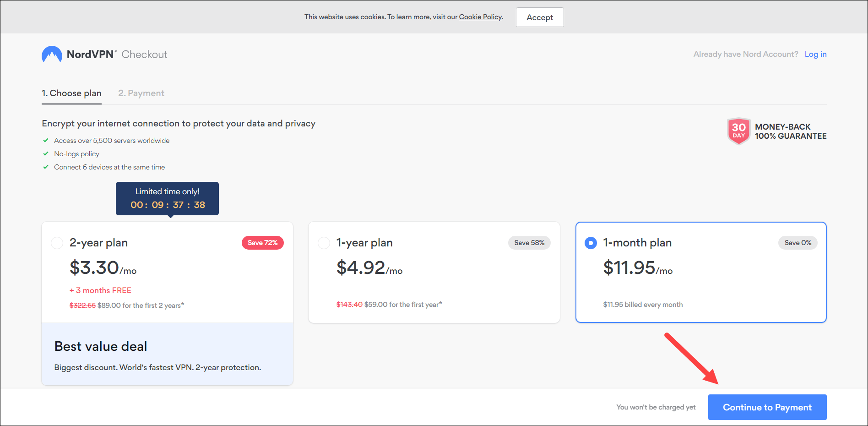Click the 'NordVPN' wordmark text
This screenshot has height=426, width=868.
coord(91,54)
